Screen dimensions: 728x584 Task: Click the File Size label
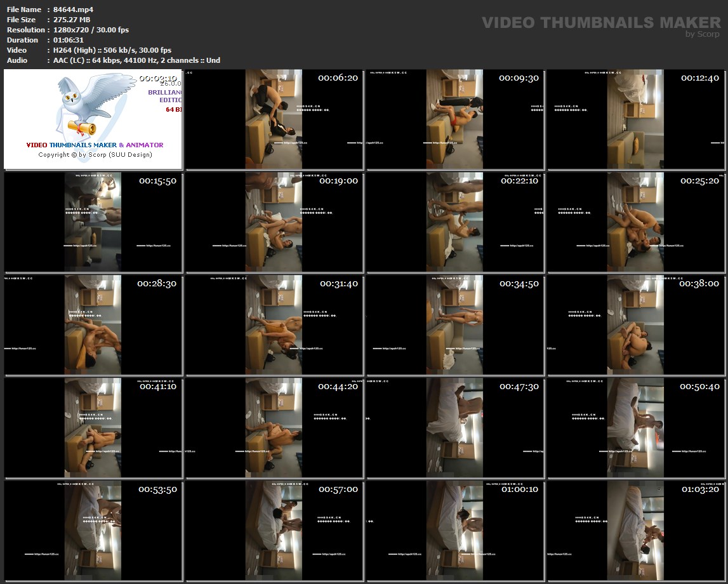(22, 20)
